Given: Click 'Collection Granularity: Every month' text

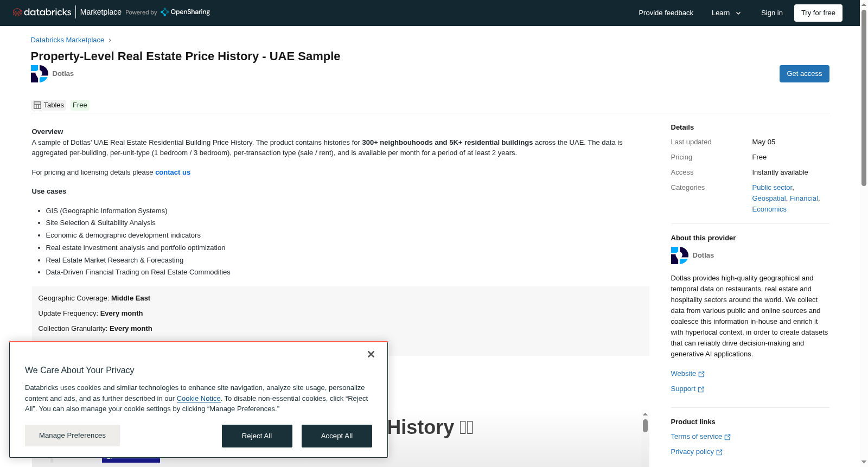Looking at the screenshot, I should click(x=95, y=329).
